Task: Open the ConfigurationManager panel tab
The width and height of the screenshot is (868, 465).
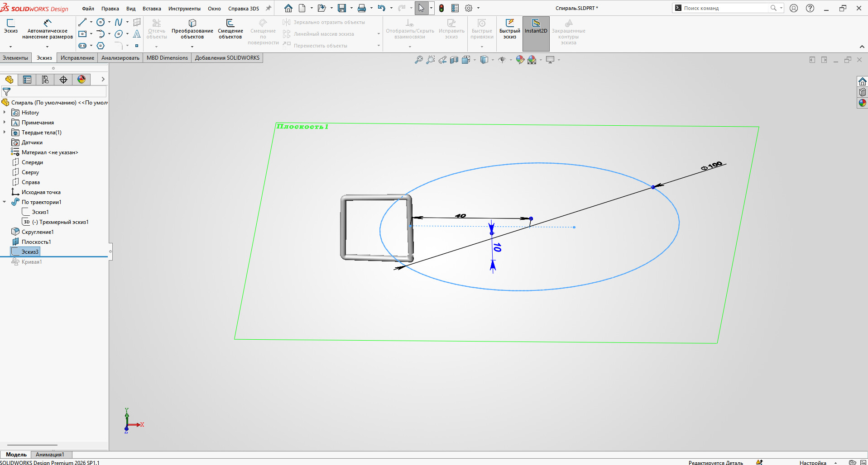Action: (x=45, y=80)
